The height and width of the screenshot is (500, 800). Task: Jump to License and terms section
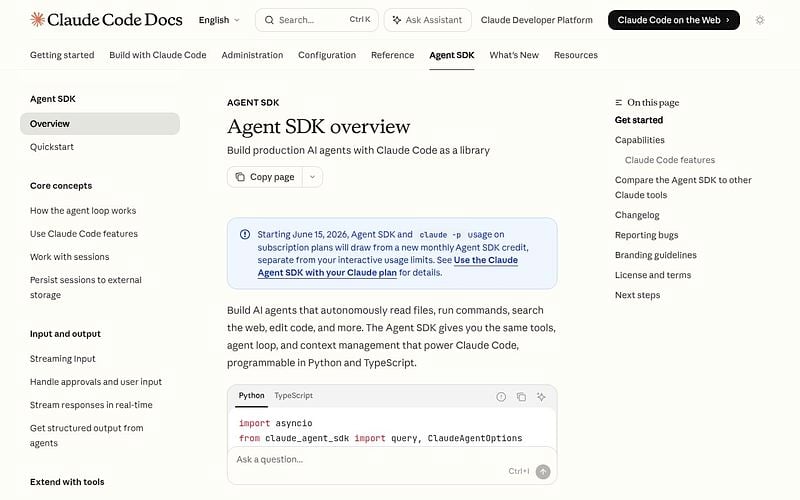[x=653, y=274]
